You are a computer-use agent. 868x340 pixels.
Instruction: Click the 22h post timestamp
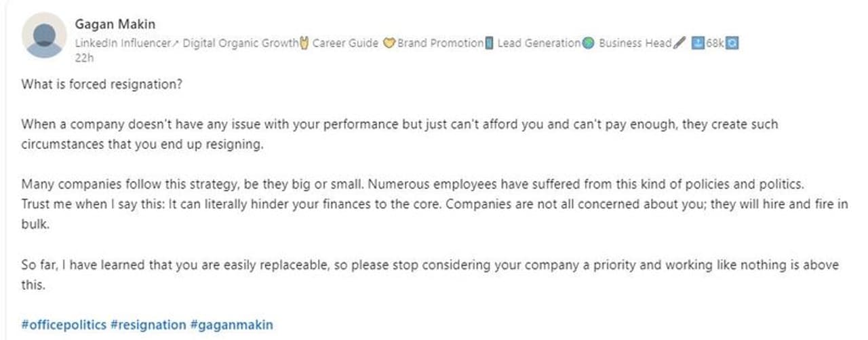(x=84, y=58)
